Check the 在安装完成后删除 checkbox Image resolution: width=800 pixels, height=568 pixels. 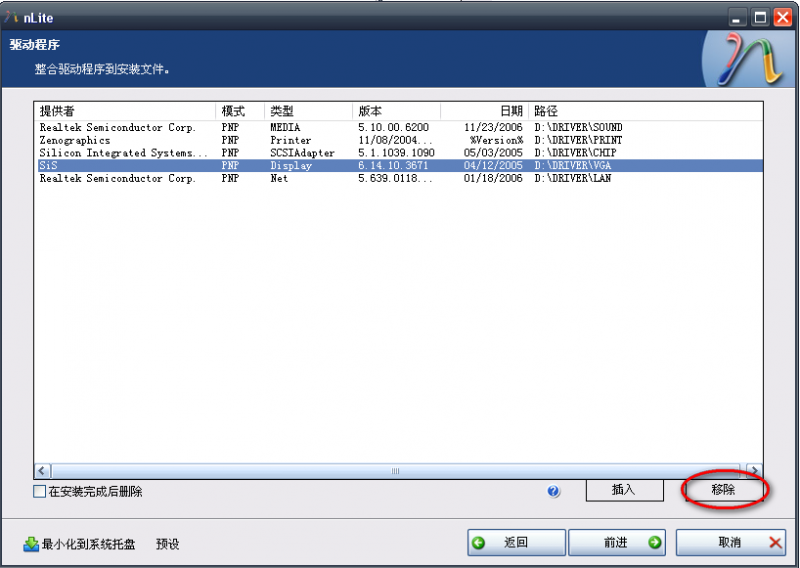(x=39, y=491)
